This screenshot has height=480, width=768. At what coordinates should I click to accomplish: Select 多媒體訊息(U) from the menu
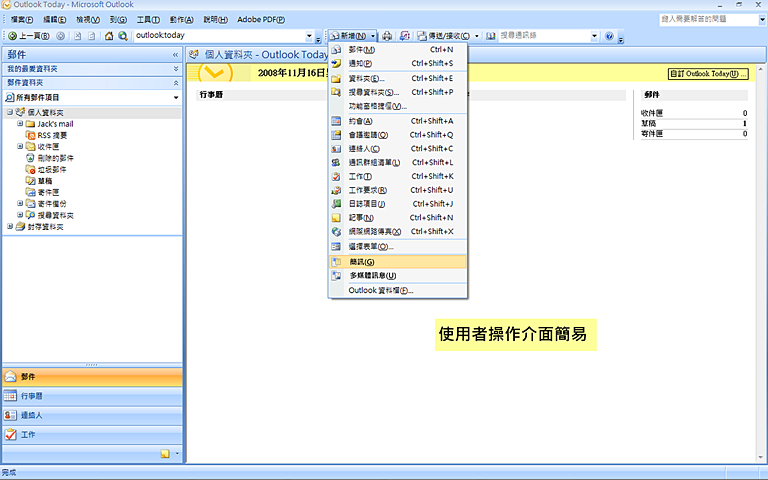click(x=398, y=276)
